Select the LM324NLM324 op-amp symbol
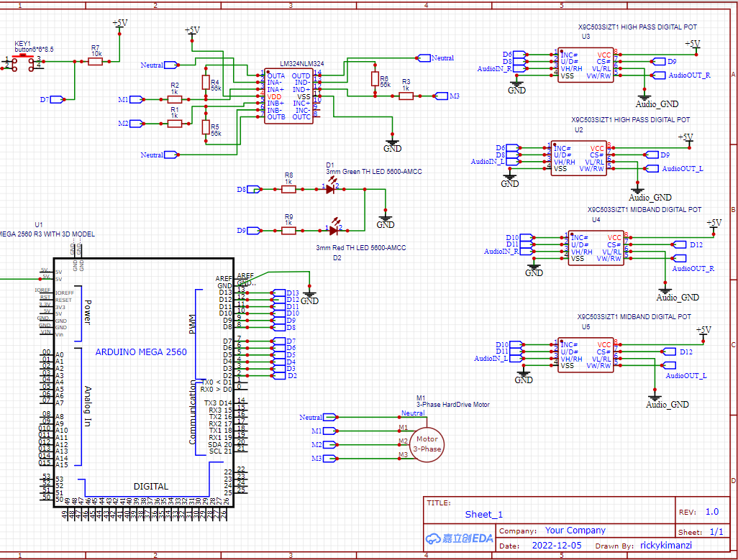The width and height of the screenshot is (738, 560). [288, 96]
